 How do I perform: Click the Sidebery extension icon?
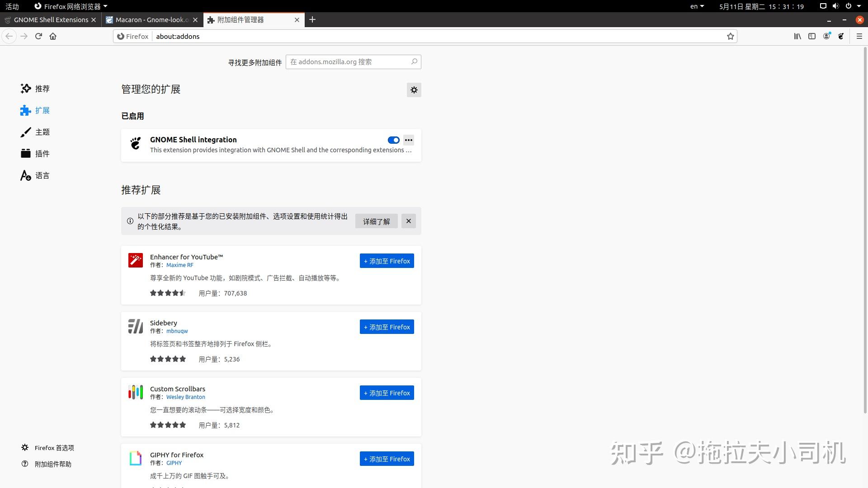(136, 326)
